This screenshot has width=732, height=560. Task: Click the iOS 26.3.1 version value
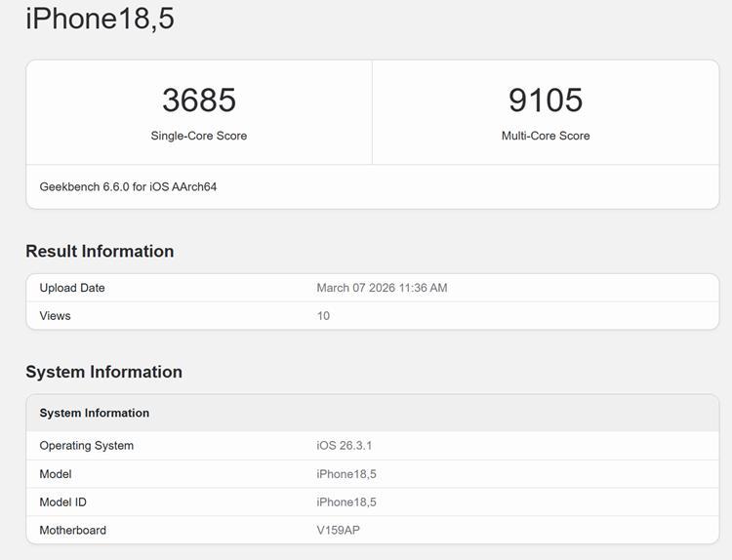tap(344, 446)
